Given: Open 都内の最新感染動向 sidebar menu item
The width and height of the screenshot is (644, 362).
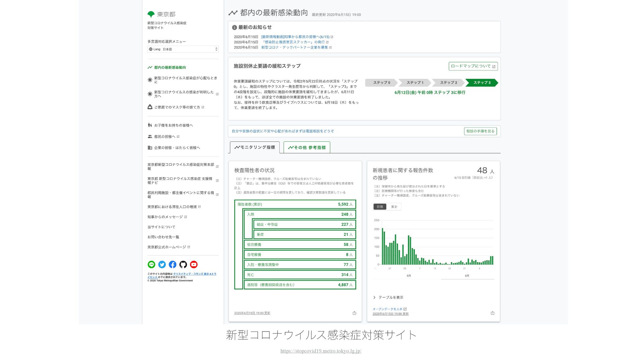Looking at the screenshot, I should coord(170,67).
